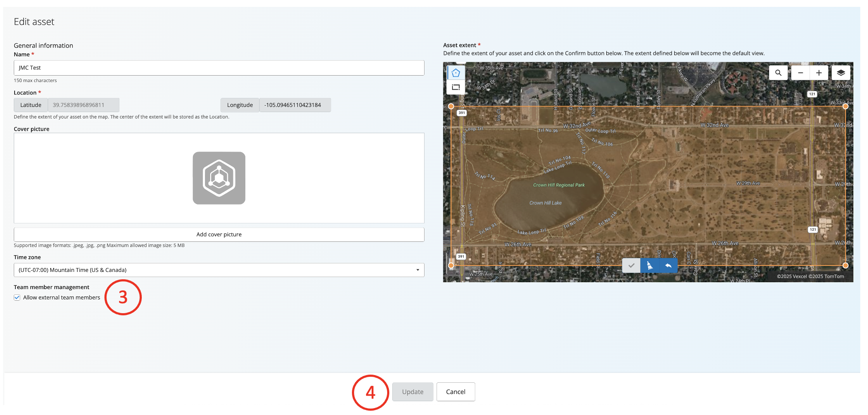This screenshot has width=868, height=415.
Task: Open the Time zone dropdown
Action: point(219,270)
